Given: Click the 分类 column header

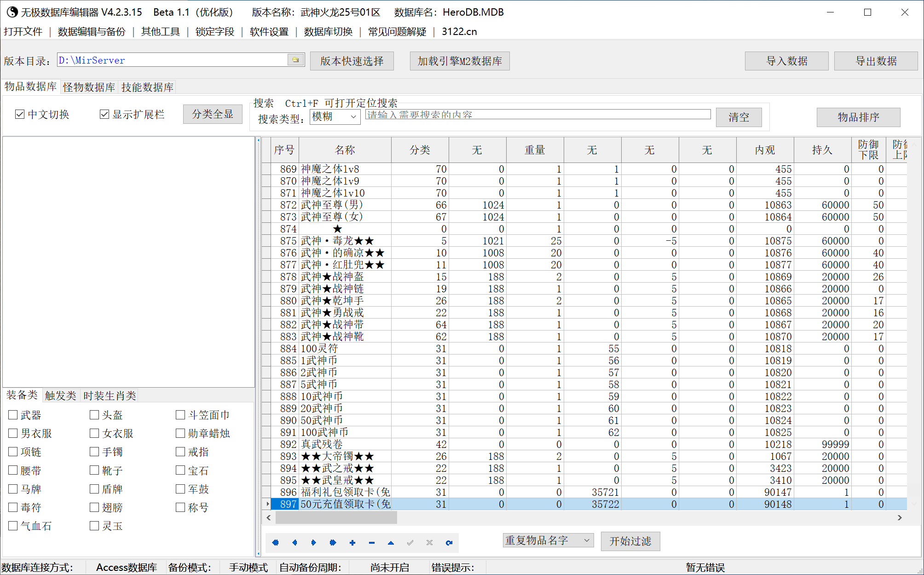Looking at the screenshot, I should pyautogui.click(x=420, y=150).
